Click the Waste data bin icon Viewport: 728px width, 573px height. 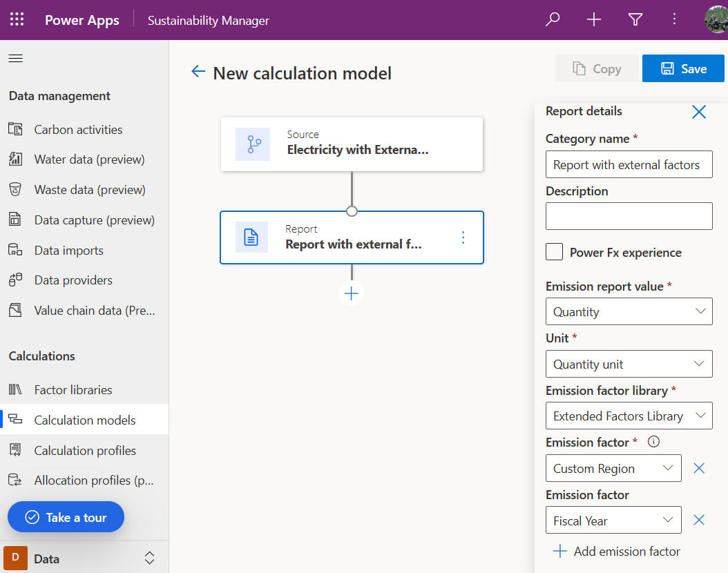pos(15,189)
